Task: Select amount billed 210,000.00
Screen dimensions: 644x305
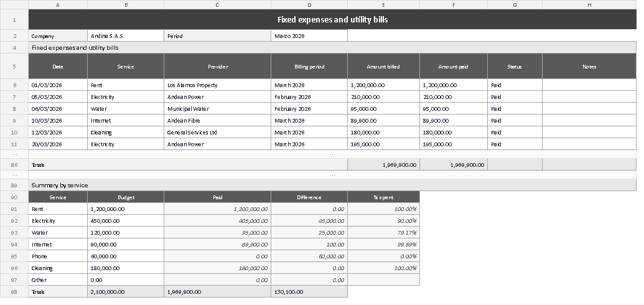Action: point(384,97)
